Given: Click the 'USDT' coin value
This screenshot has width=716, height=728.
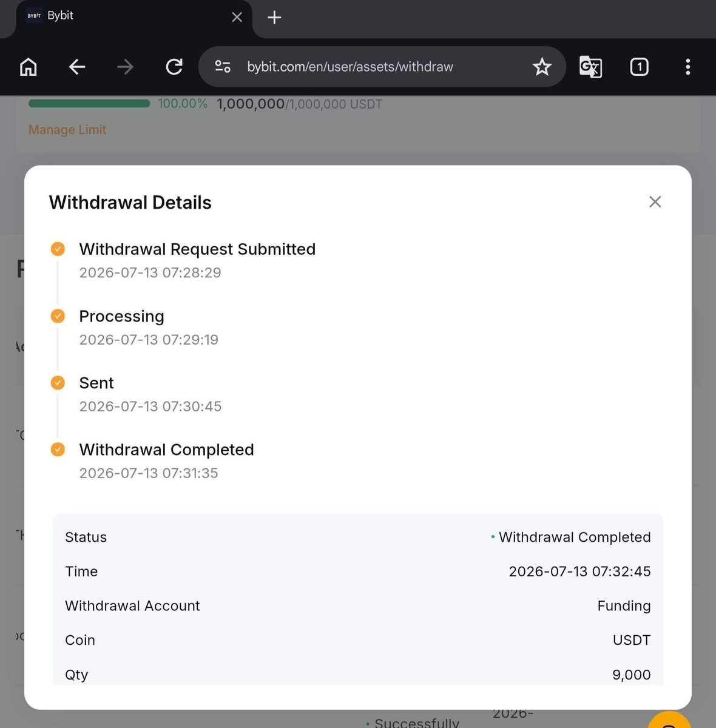Looking at the screenshot, I should [x=632, y=640].
